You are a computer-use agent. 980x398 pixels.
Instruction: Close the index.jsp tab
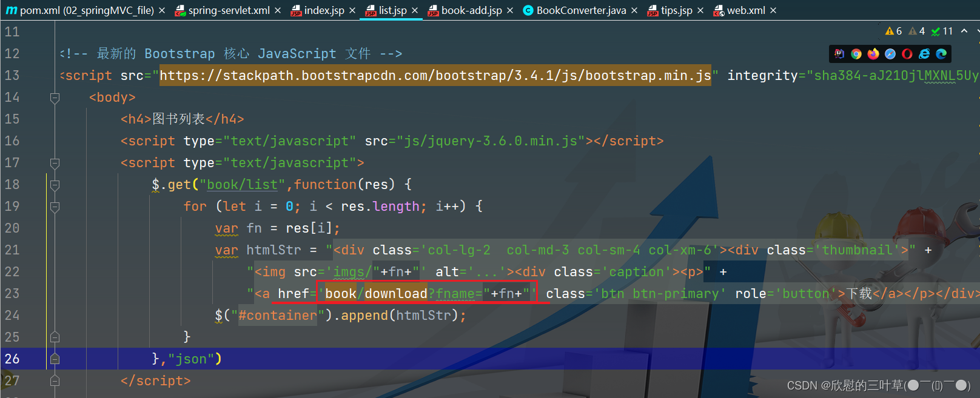pos(352,11)
